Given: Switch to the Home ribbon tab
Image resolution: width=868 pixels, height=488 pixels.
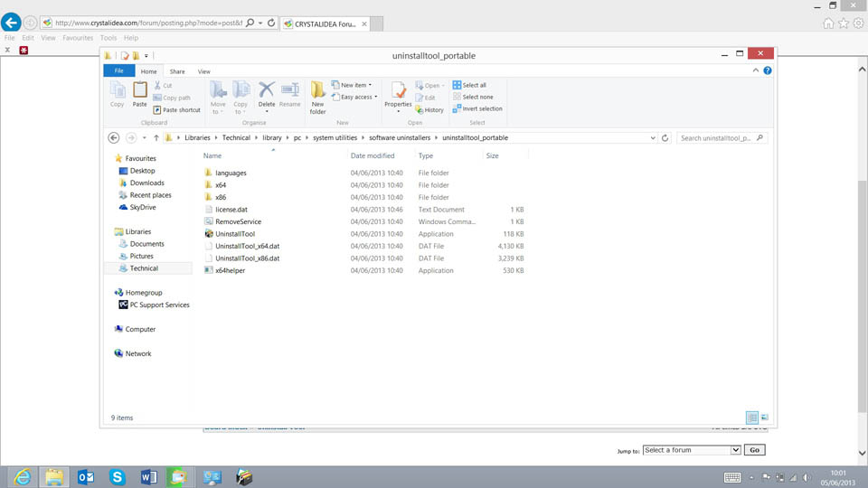Looking at the screenshot, I should coord(148,71).
